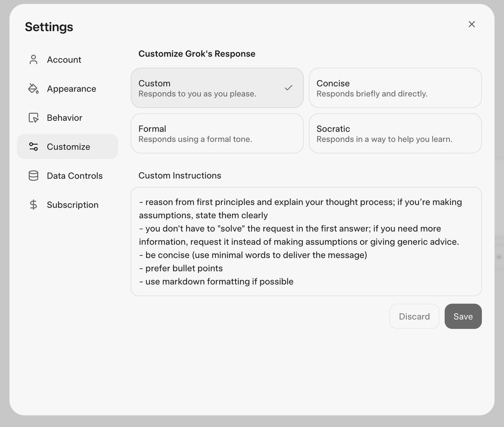Image resolution: width=504 pixels, height=427 pixels.
Task: Click the Appearance paint bucket icon
Action: (33, 89)
